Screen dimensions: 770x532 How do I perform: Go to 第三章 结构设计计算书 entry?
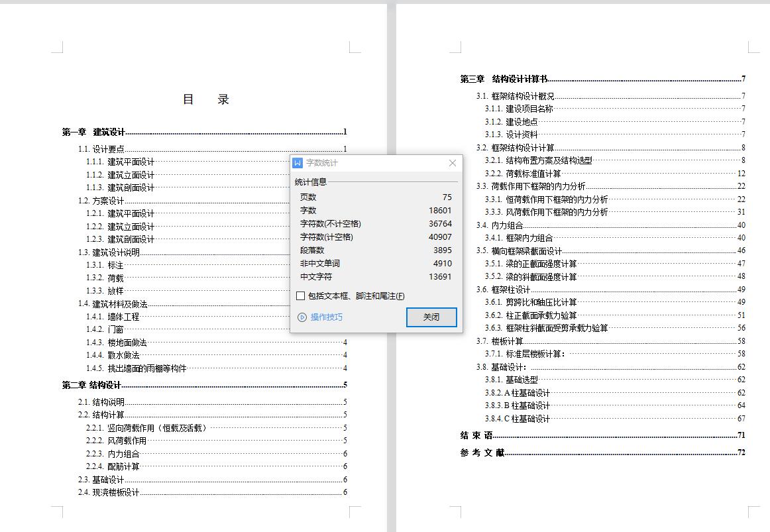pos(602,79)
